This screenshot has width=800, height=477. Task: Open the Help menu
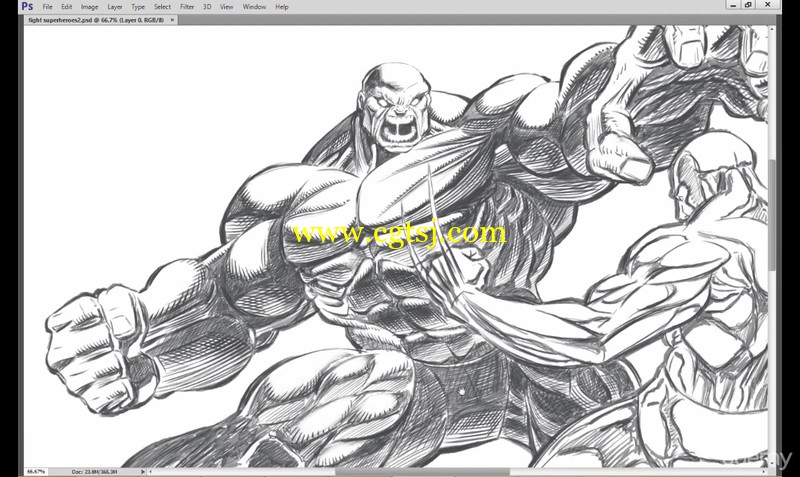(x=282, y=7)
